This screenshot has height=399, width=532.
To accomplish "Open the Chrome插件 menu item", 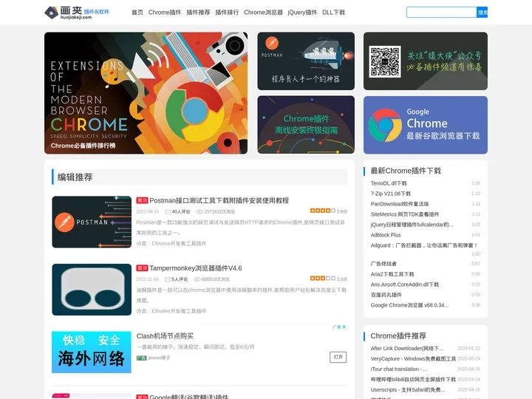I will [165, 13].
